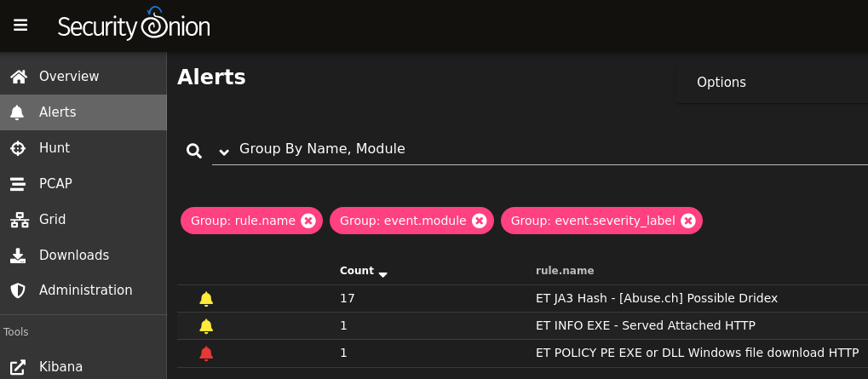The image size is (868, 379).
Task: Click the magnifier search icon
Action: click(193, 151)
